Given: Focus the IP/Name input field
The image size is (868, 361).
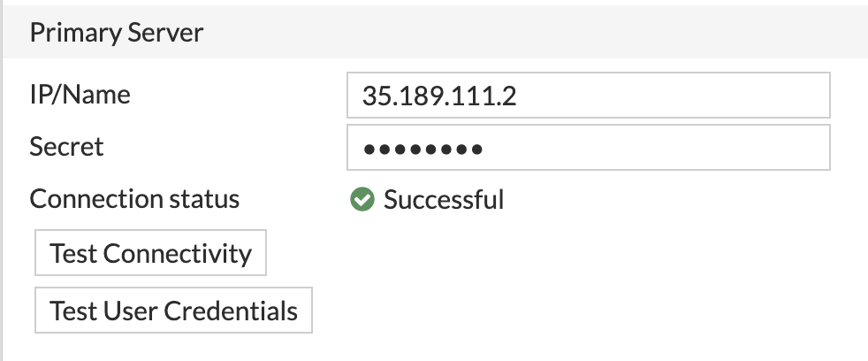Looking at the screenshot, I should click(x=589, y=95).
